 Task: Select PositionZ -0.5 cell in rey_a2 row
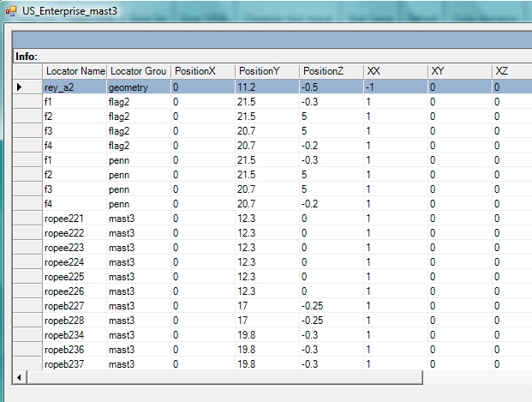click(x=332, y=87)
